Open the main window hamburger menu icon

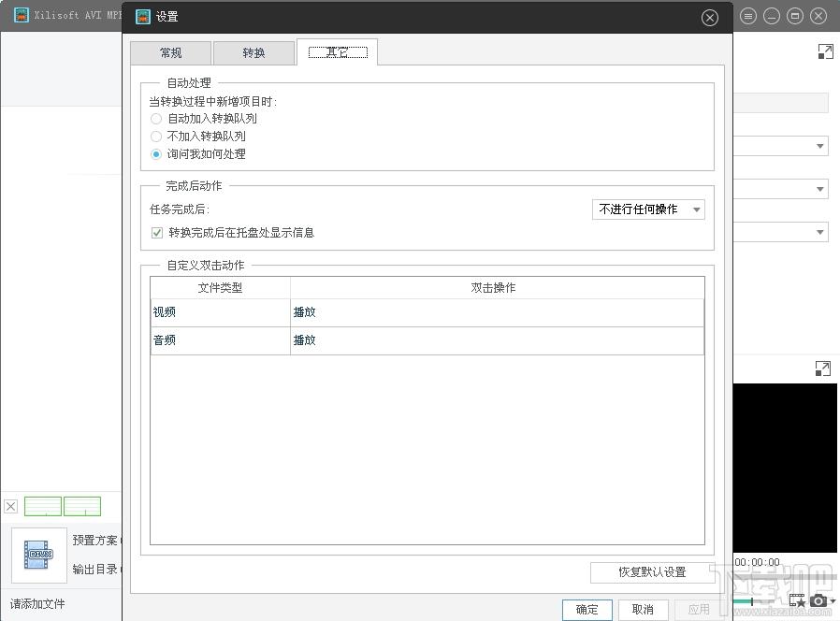pos(748,17)
